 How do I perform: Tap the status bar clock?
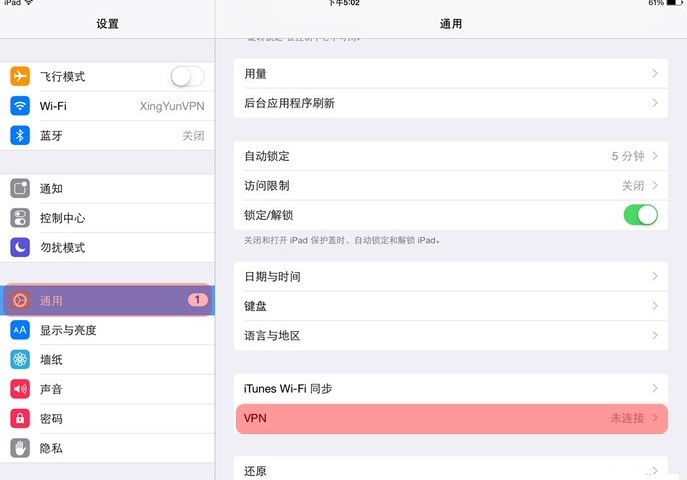344,3
